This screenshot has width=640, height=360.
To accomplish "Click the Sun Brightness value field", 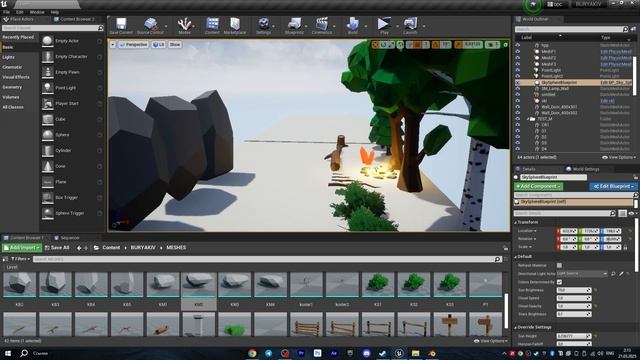I will coord(574,290).
